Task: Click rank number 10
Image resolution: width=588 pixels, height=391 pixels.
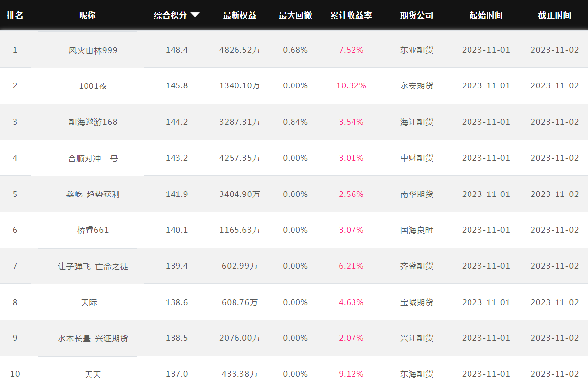Action: pyautogui.click(x=15, y=374)
